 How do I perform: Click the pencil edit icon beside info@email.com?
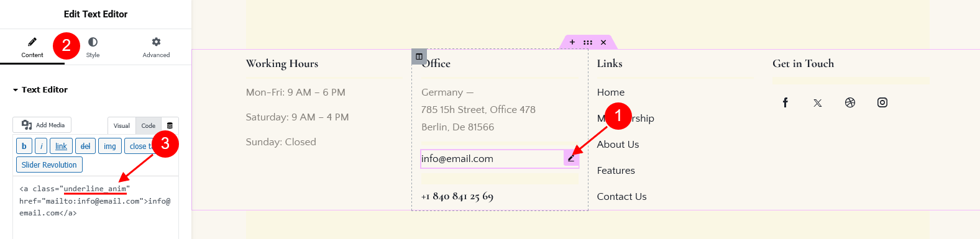[x=571, y=158]
